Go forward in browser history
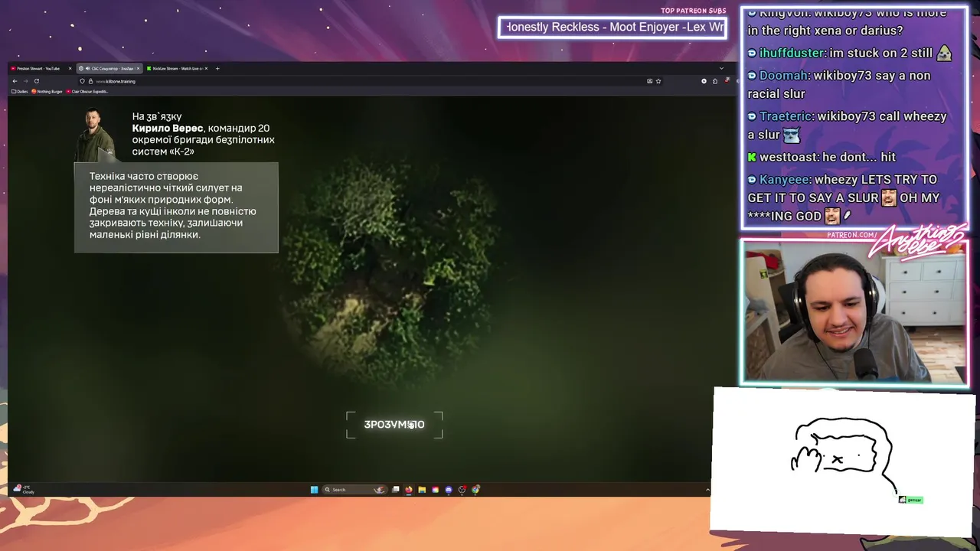Image resolution: width=980 pixels, height=551 pixels. [25, 81]
